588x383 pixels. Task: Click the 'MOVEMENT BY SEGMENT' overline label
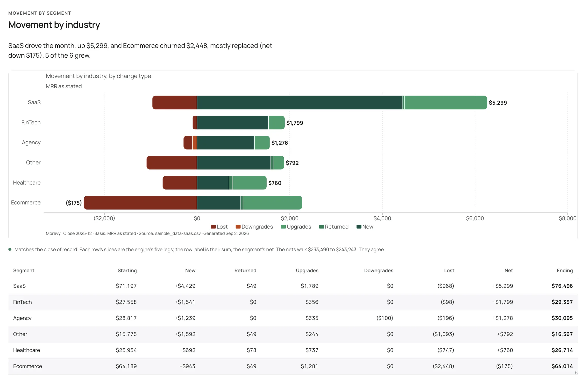pyautogui.click(x=40, y=13)
